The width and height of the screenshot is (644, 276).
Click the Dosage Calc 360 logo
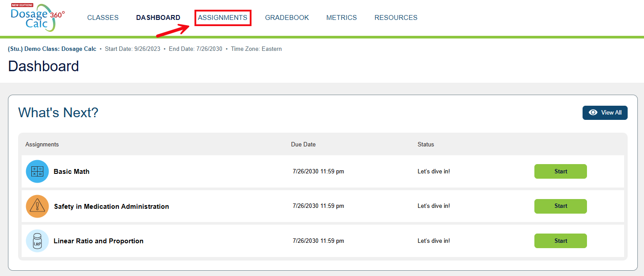tap(38, 18)
